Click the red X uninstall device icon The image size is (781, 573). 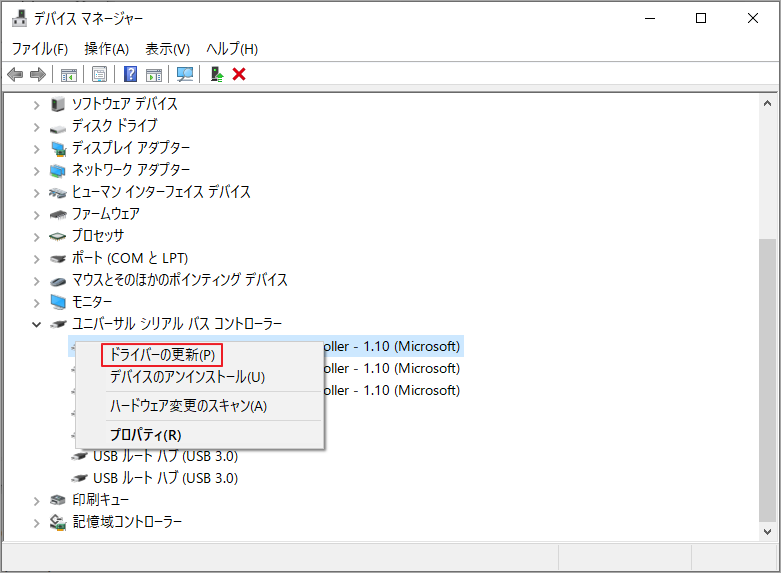[x=239, y=74]
